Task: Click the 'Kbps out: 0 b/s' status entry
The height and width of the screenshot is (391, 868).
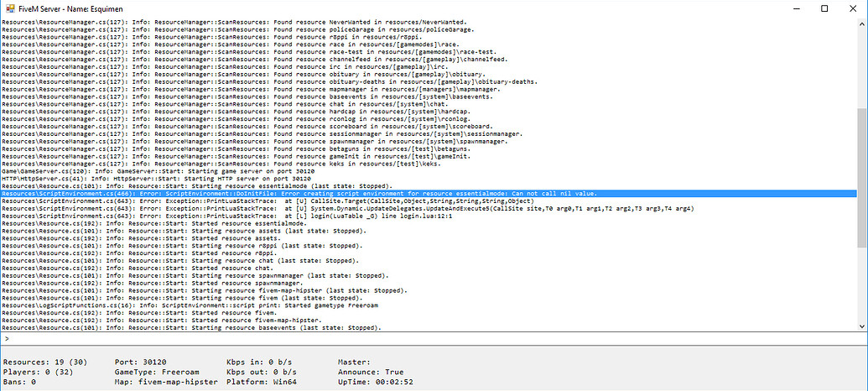Action: coord(262,373)
